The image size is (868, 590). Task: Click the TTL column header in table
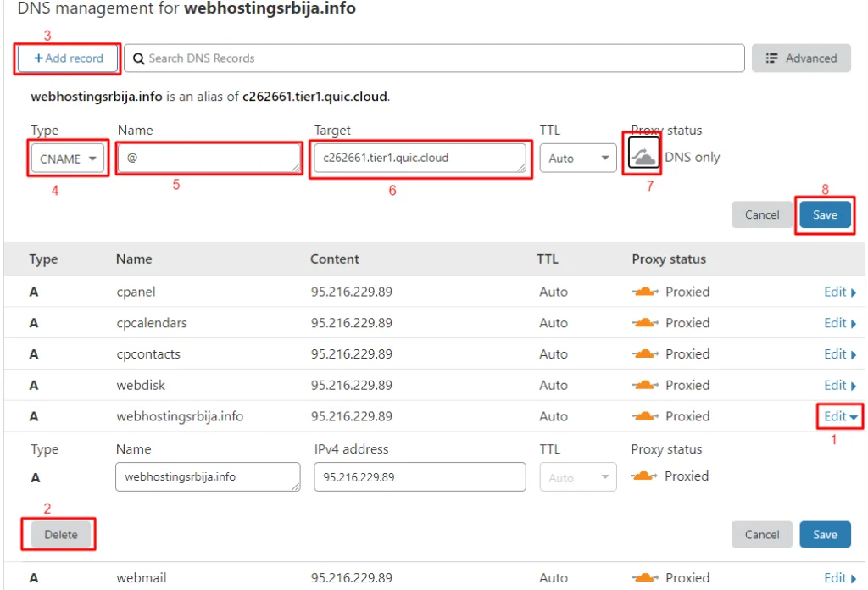[x=548, y=259]
